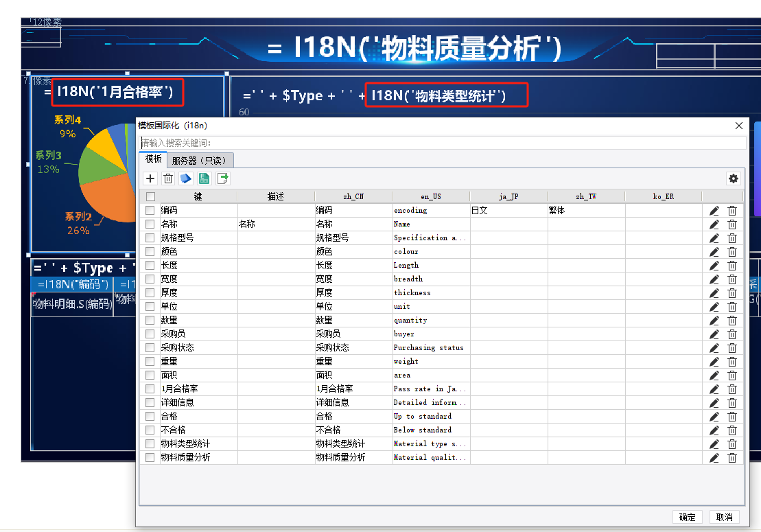The image size is (761, 532).
Task: Check the box for the 合格 row
Action: (x=150, y=416)
